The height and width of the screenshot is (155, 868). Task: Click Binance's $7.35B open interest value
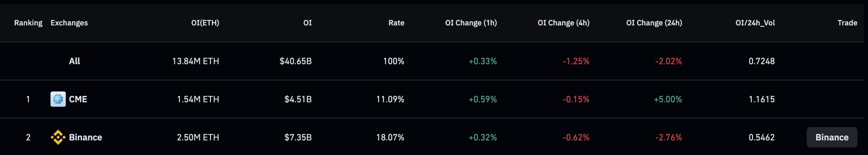(298, 137)
